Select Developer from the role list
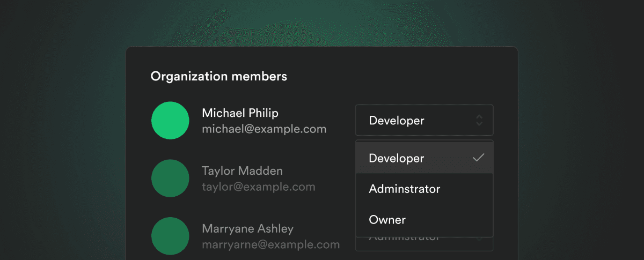Viewport: 644px width, 260px height. 397,159
